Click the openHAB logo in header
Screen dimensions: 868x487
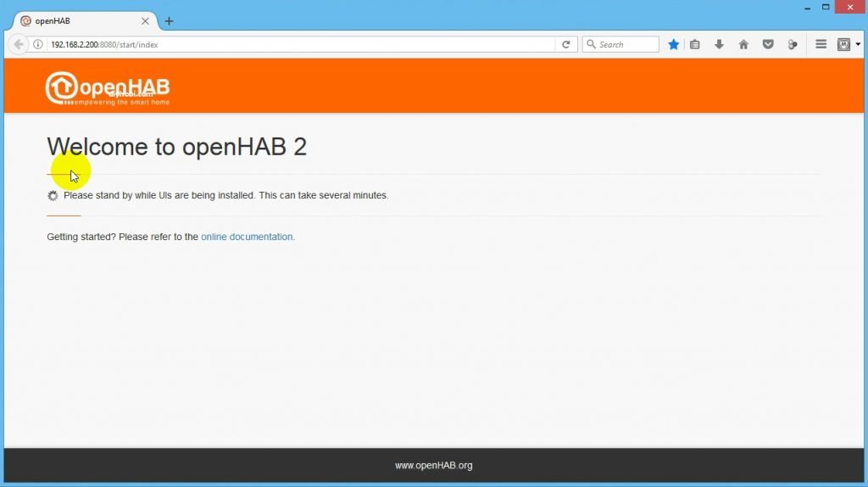(x=108, y=88)
